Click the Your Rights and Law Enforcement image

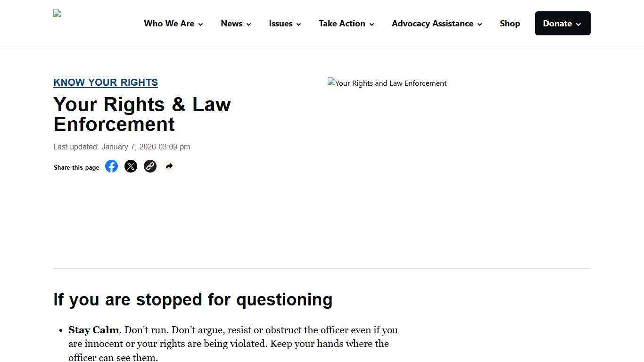387,83
